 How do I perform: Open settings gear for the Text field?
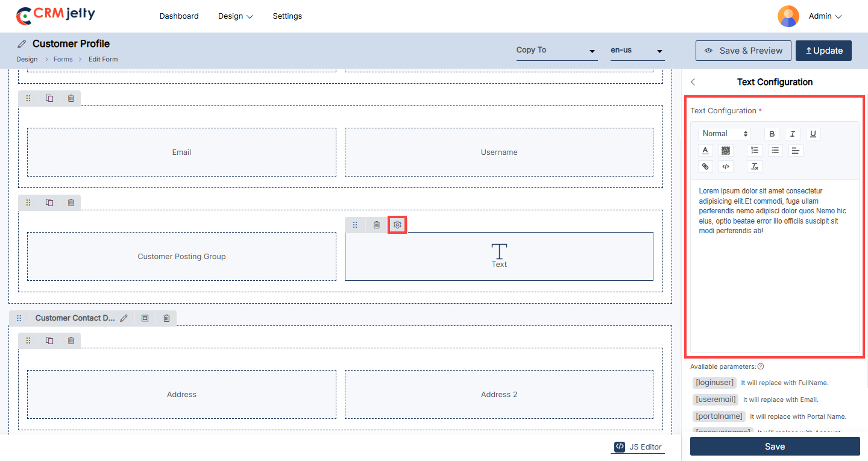coord(397,225)
